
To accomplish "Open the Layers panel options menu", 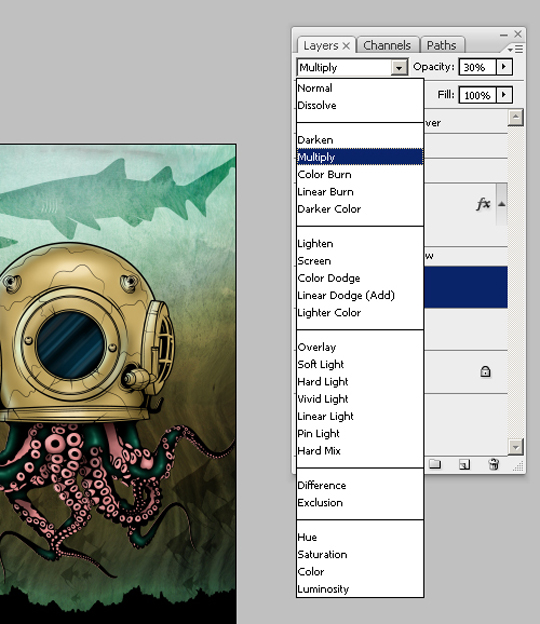I will pos(515,49).
